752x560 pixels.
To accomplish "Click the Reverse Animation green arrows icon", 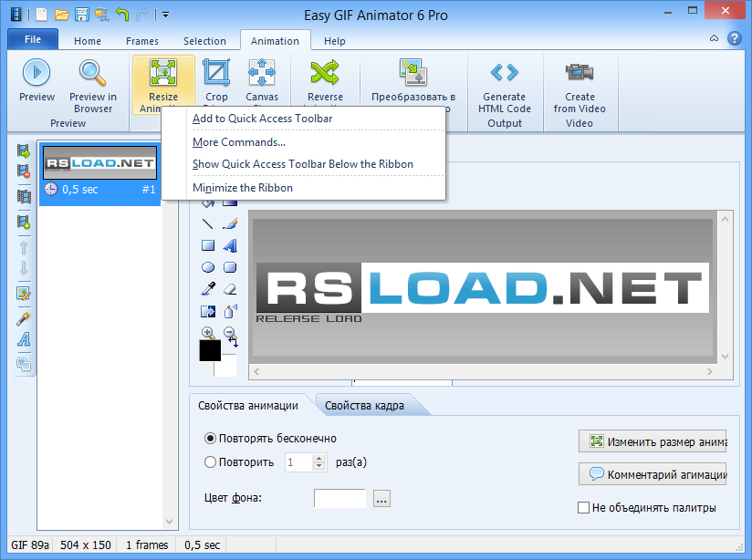I will tap(325, 73).
